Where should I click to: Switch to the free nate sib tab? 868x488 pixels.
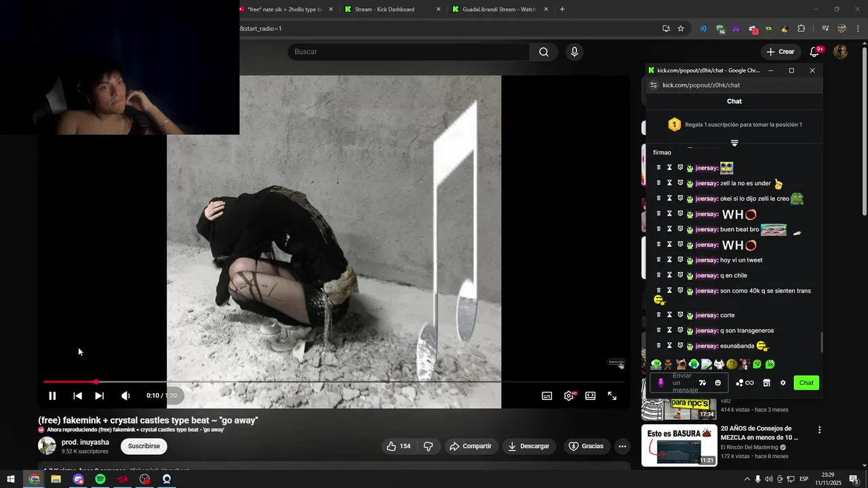(285, 9)
